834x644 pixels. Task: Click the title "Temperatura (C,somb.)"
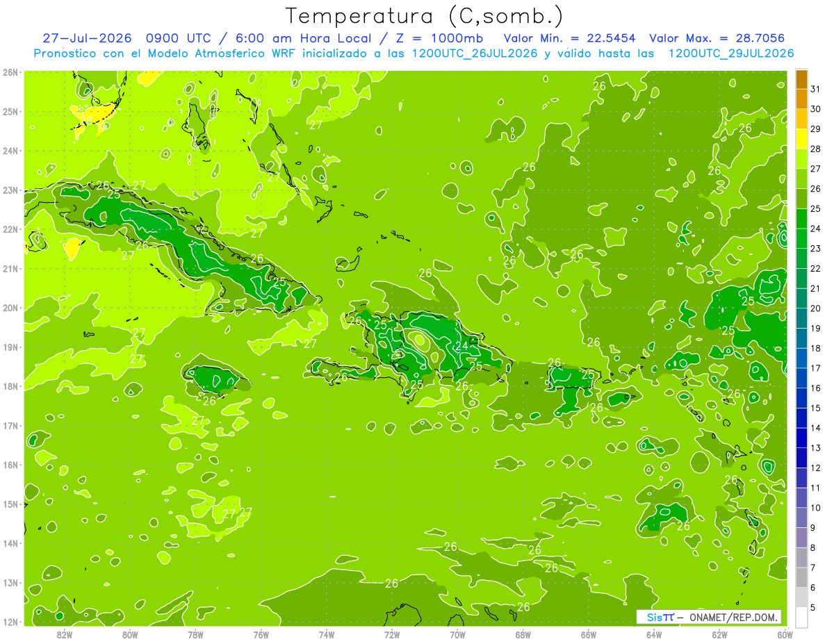425,16
